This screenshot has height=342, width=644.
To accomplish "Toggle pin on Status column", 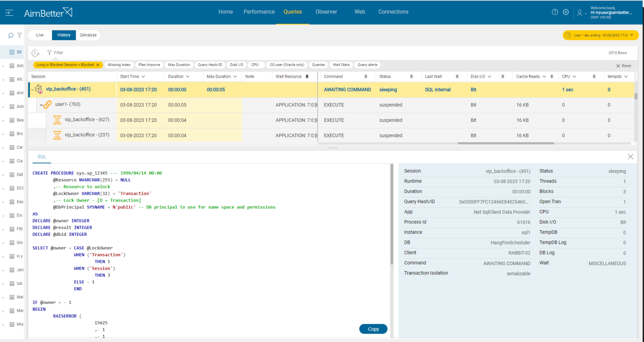I will 411,76.
